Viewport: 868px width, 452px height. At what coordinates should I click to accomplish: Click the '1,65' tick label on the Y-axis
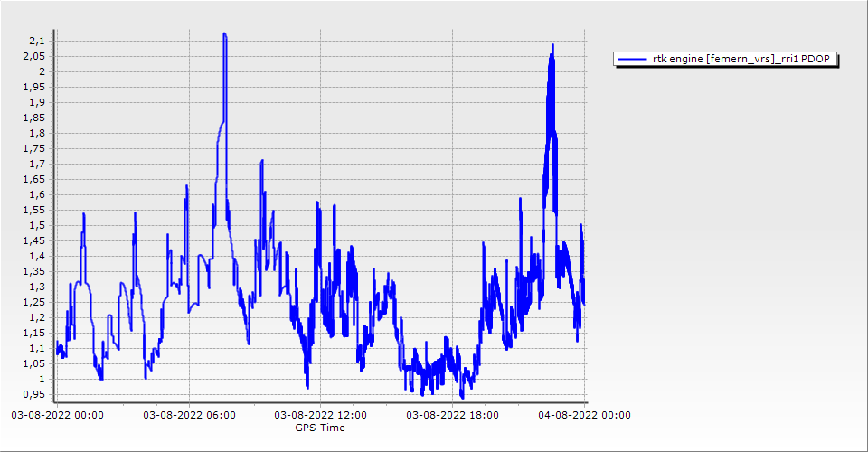33,179
